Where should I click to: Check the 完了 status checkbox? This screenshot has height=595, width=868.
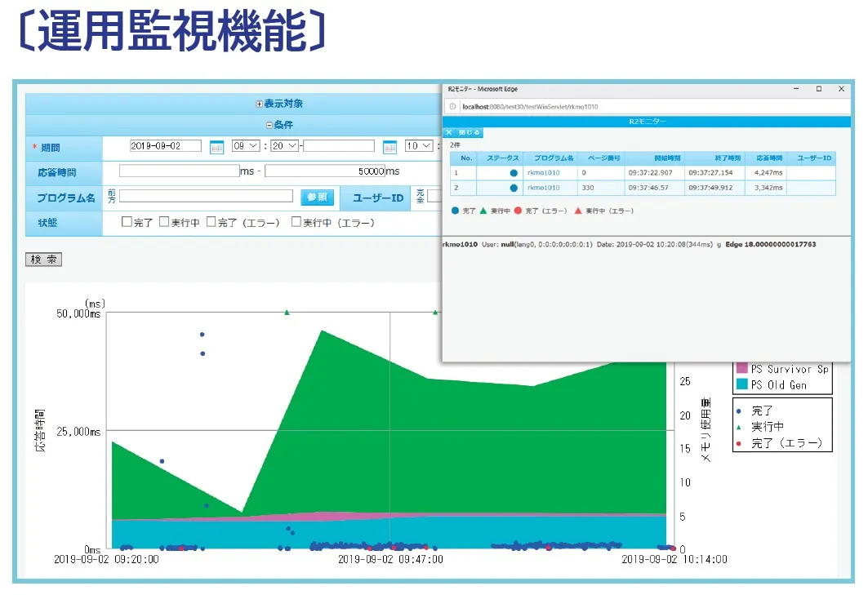click(127, 221)
